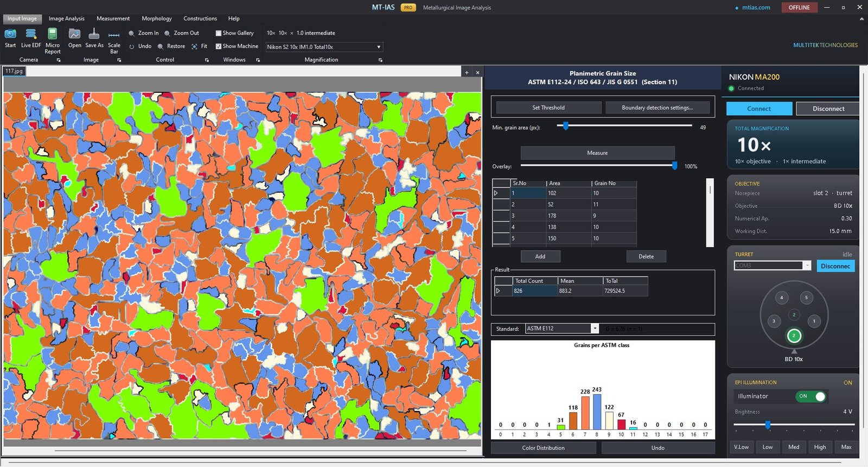Viewport: 868px width, 467px height.
Task: Close the 117.jpg image pane
Action: [477, 72]
